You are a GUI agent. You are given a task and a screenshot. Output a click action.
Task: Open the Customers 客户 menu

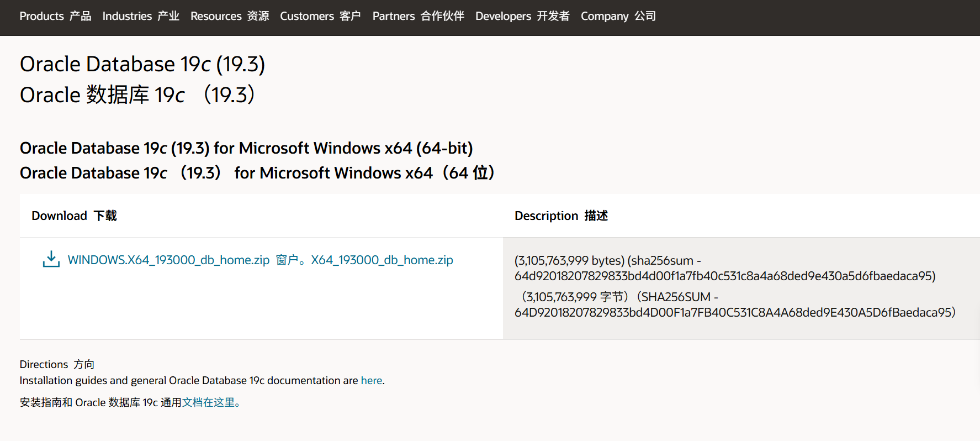(x=320, y=16)
